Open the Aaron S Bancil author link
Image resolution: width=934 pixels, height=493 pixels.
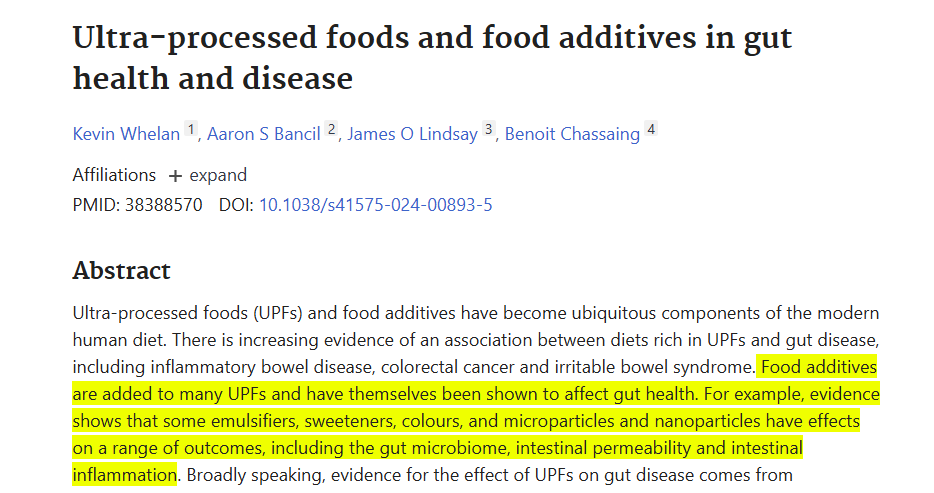point(263,134)
